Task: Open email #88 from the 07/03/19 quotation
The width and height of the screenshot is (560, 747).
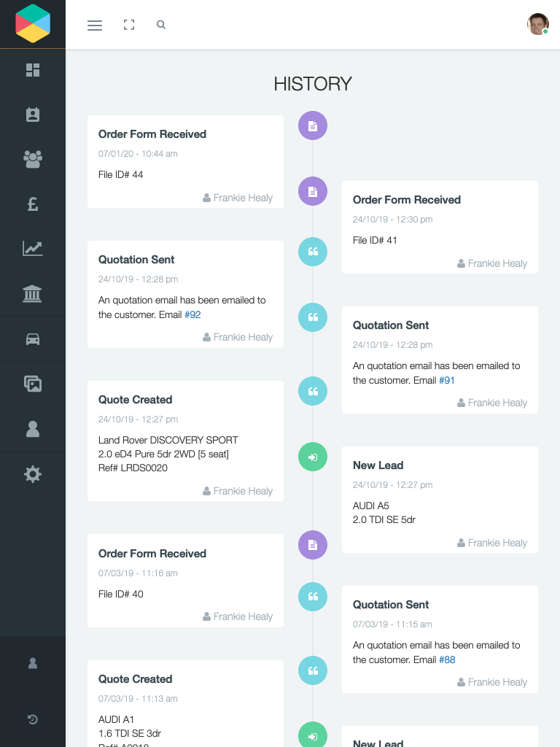Action: point(446,659)
